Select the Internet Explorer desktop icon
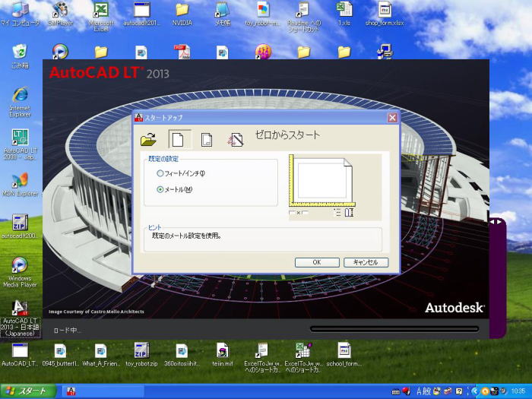 tap(20, 102)
